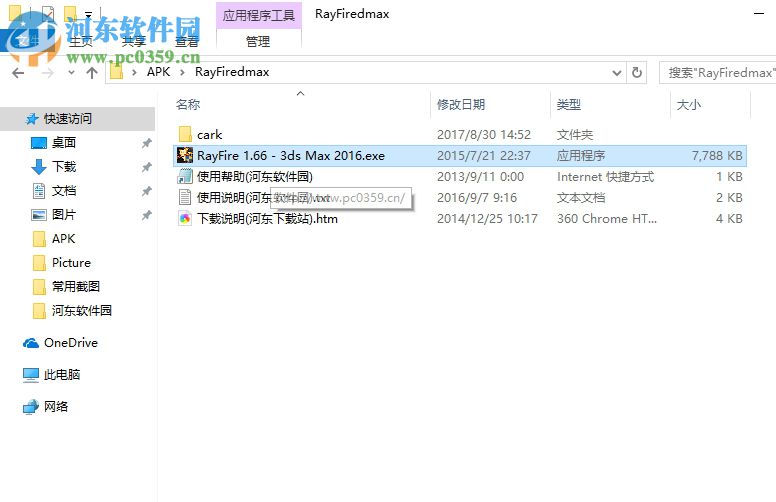
Task: Open the recent locations dropdown arrow
Action: tap(71, 73)
